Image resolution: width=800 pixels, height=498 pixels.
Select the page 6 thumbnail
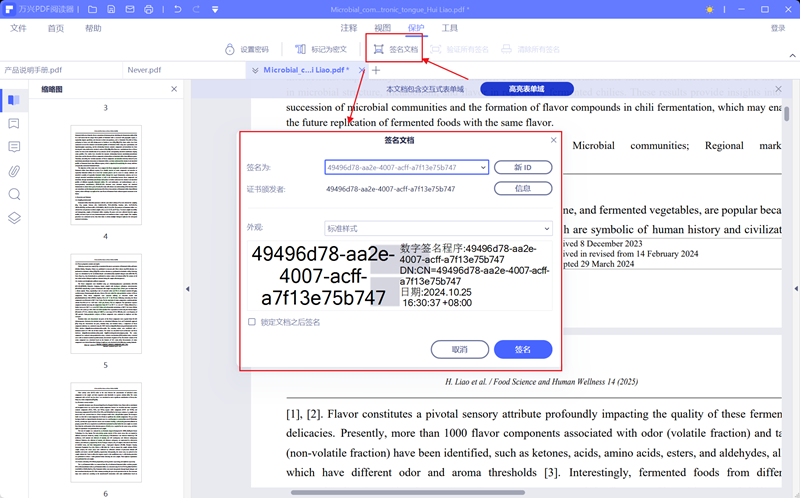(106, 432)
